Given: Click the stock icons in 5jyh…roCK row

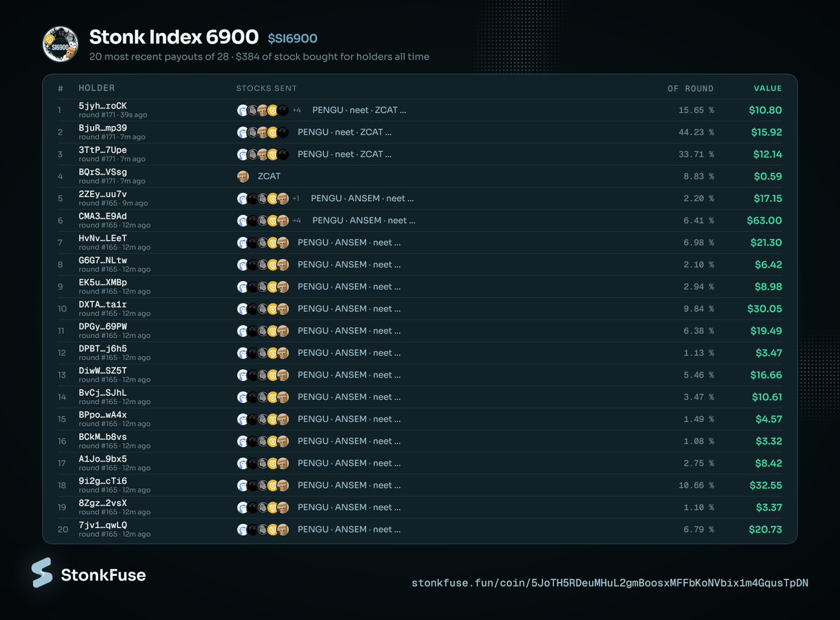Looking at the screenshot, I should 262,110.
